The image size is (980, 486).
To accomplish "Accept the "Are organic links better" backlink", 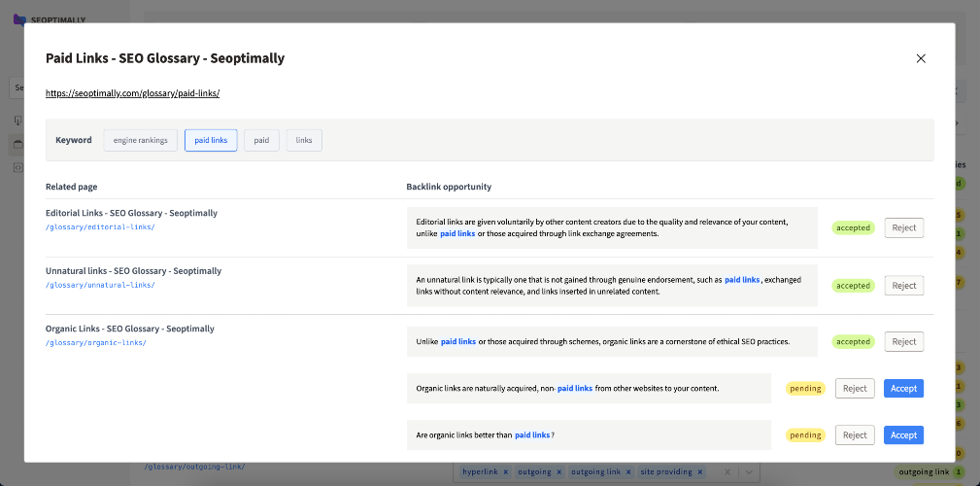I will click(903, 435).
